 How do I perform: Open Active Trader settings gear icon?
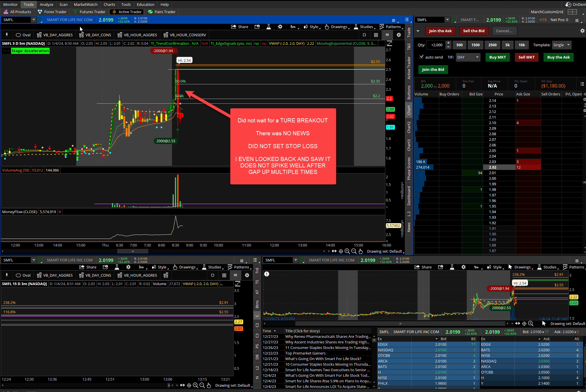582,31
